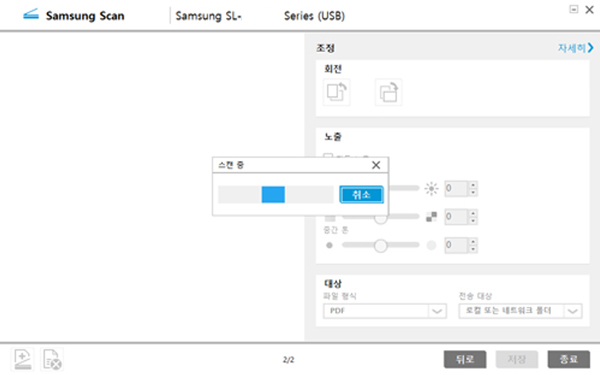Click the midtone value input field

pyautogui.click(x=457, y=245)
